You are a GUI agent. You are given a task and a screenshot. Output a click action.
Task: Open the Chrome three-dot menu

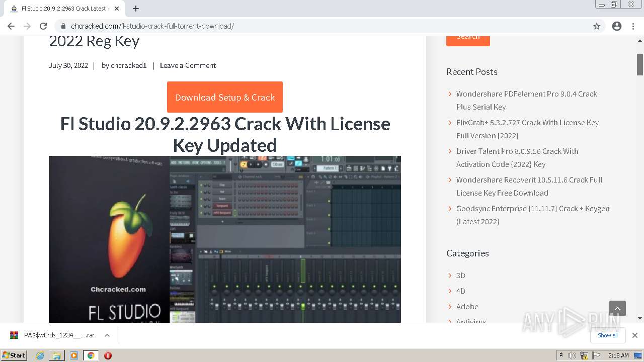pos(633,26)
